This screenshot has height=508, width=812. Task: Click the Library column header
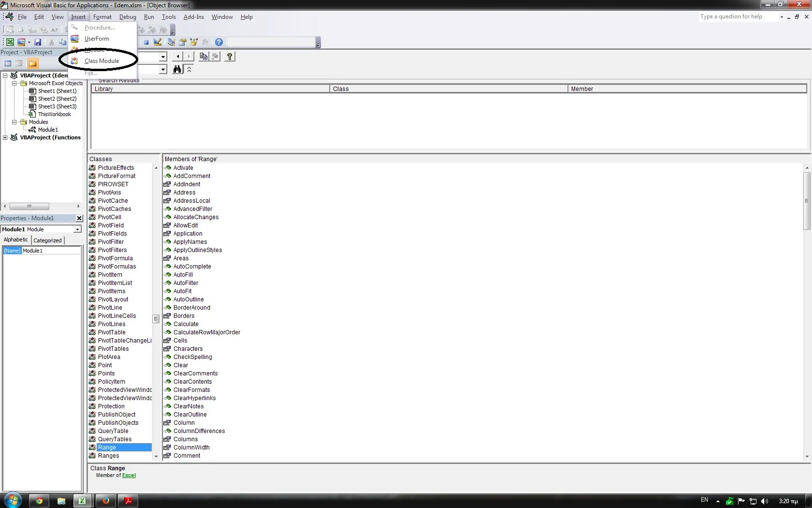(x=210, y=89)
